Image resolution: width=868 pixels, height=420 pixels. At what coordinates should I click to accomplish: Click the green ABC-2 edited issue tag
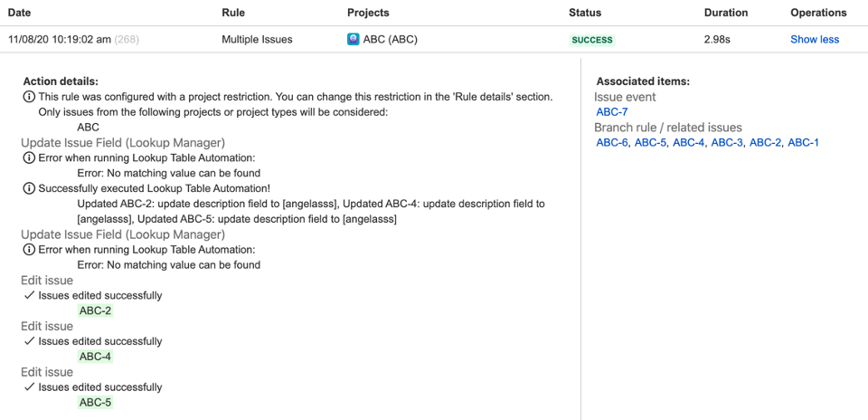(x=96, y=311)
